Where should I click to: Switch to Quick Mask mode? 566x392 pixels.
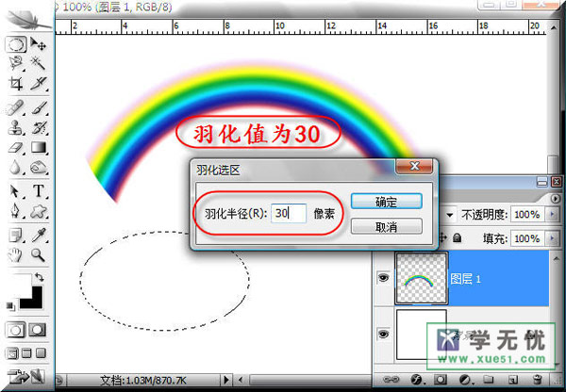point(38,330)
